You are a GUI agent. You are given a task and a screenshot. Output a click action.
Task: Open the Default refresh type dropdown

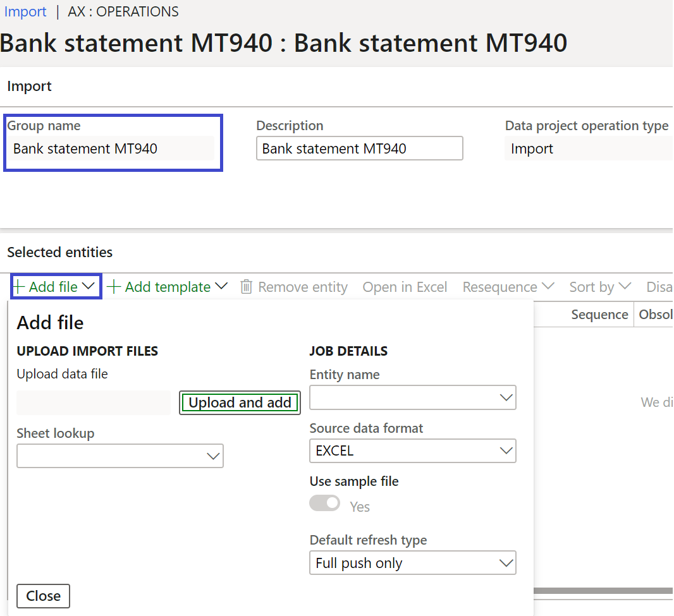[x=413, y=563]
